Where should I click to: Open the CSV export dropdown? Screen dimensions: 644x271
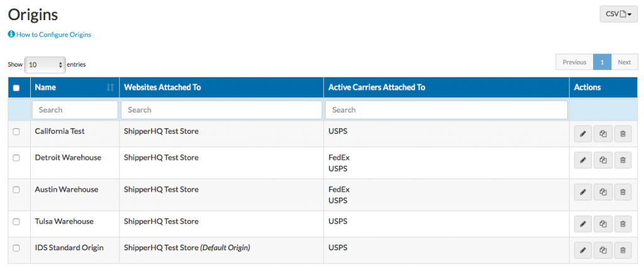coord(618,14)
